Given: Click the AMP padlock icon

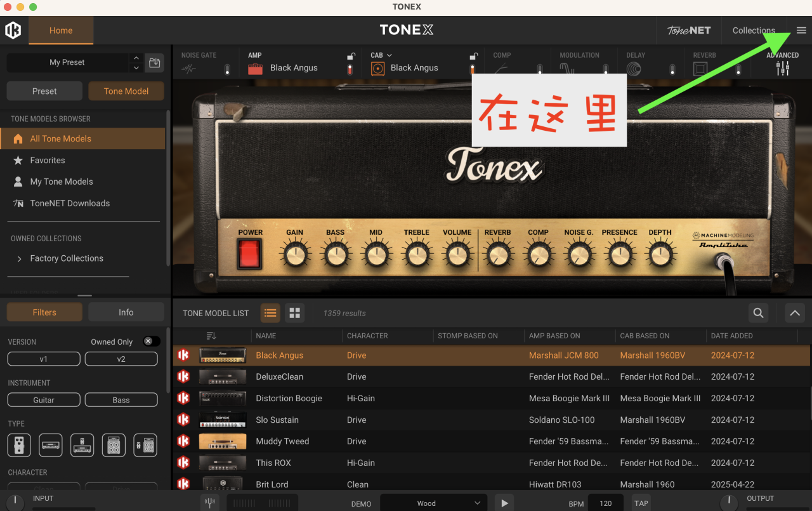Looking at the screenshot, I should tap(350, 56).
